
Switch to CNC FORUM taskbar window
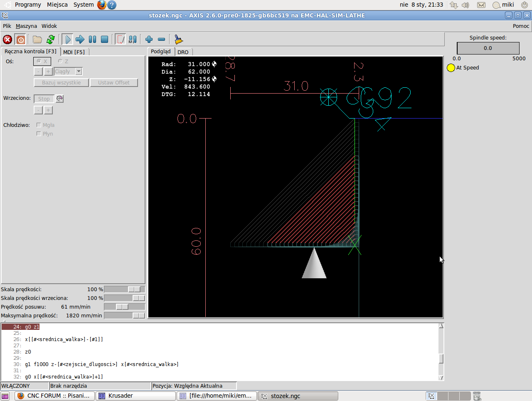[x=54, y=396]
